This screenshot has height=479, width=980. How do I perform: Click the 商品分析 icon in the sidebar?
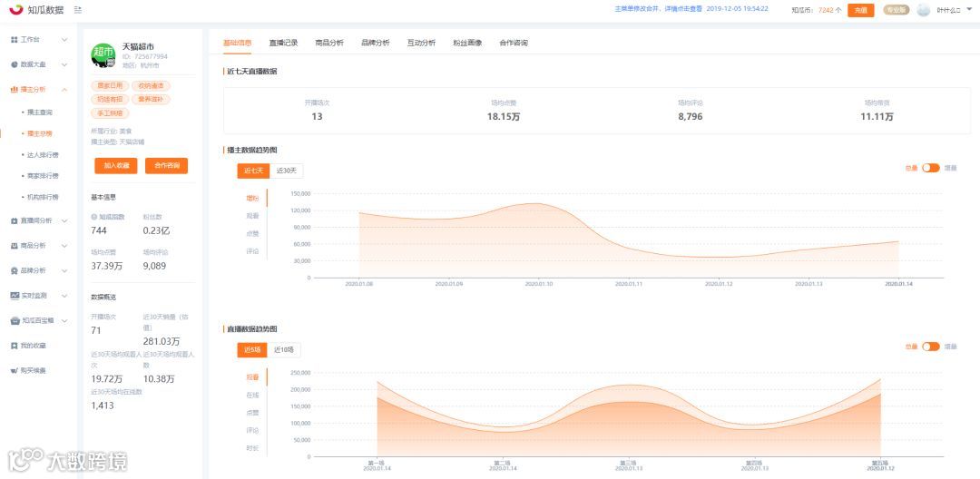tap(15, 246)
